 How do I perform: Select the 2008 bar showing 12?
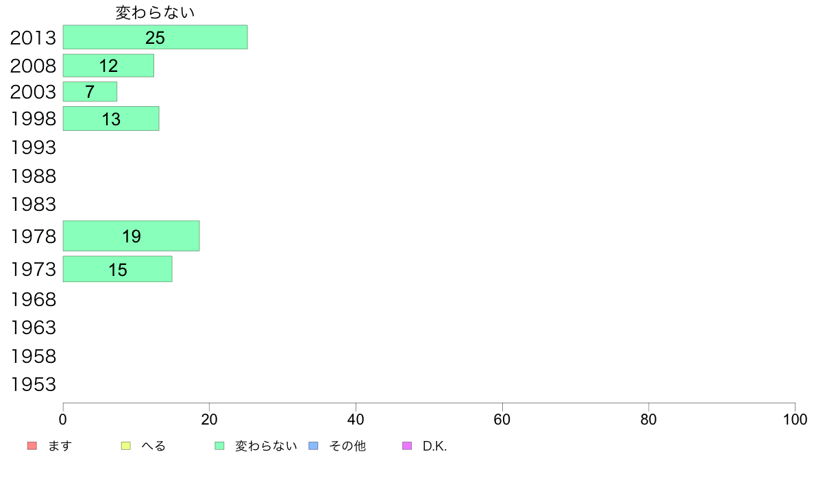click(108, 66)
